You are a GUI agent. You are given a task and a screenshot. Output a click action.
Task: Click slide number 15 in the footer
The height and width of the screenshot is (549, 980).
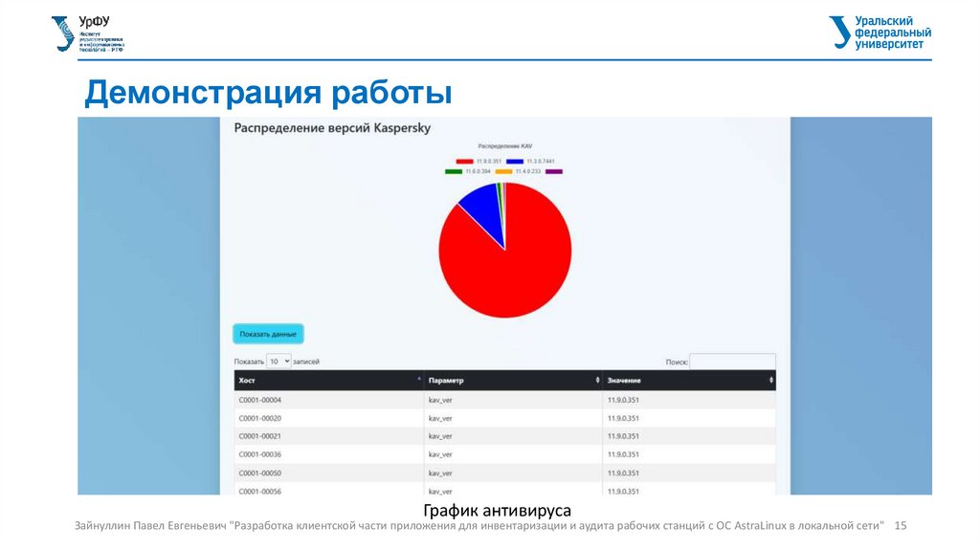click(x=901, y=526)
